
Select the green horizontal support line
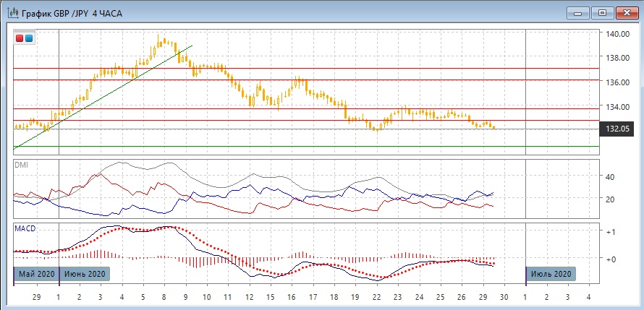click(x=289, y=147)
